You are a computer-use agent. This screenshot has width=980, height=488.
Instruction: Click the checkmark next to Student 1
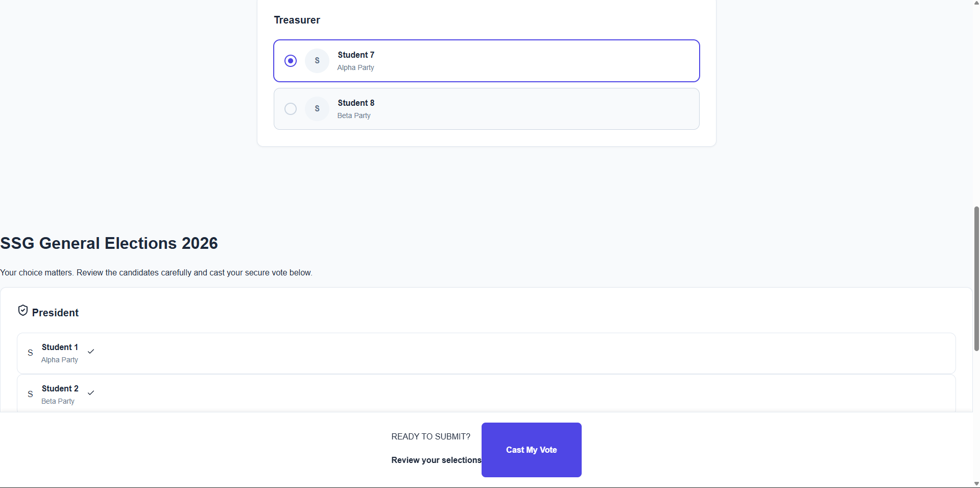click(x=91, y=352)
